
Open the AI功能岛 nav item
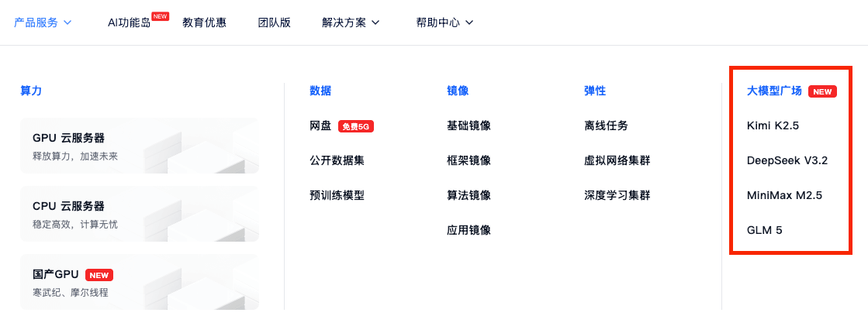point(129,22)
